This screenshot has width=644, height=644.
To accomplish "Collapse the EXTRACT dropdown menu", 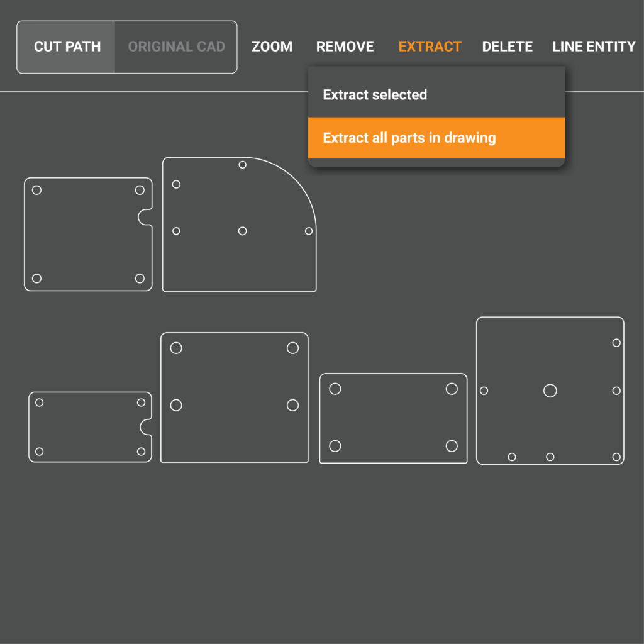I will tap(430, 47).
